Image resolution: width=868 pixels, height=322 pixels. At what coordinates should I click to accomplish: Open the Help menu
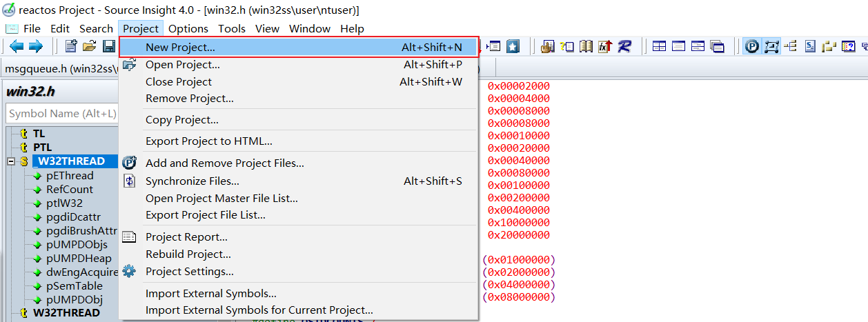pos(352,28)
